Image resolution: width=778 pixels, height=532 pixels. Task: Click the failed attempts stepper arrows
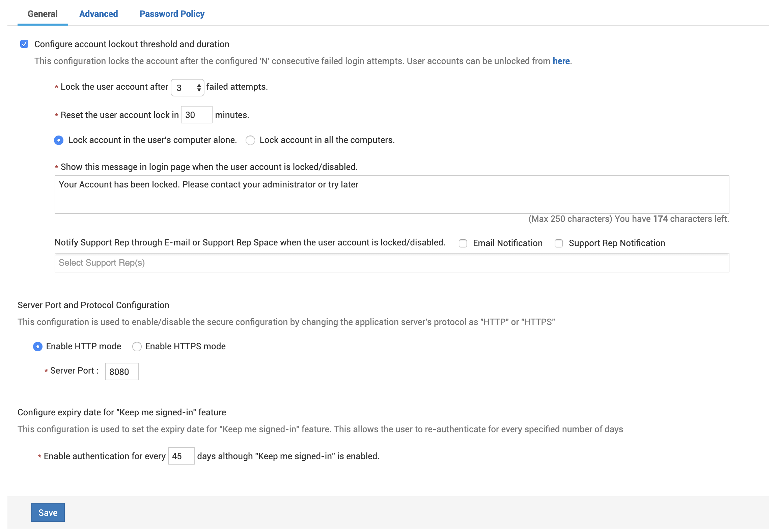(199, 88)
